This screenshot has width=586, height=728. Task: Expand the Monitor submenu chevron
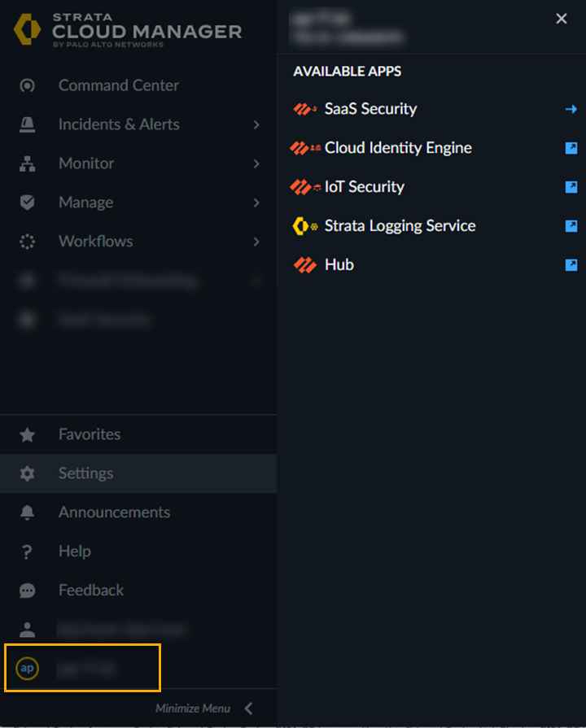(256, 163)
